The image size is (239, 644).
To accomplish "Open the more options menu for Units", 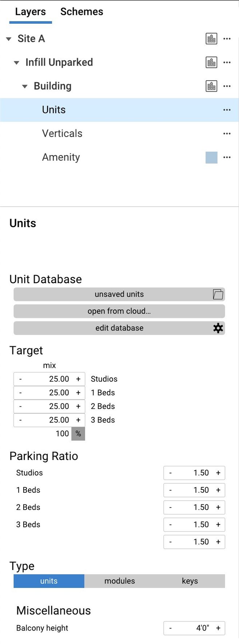I will click(x=227, y=110).
